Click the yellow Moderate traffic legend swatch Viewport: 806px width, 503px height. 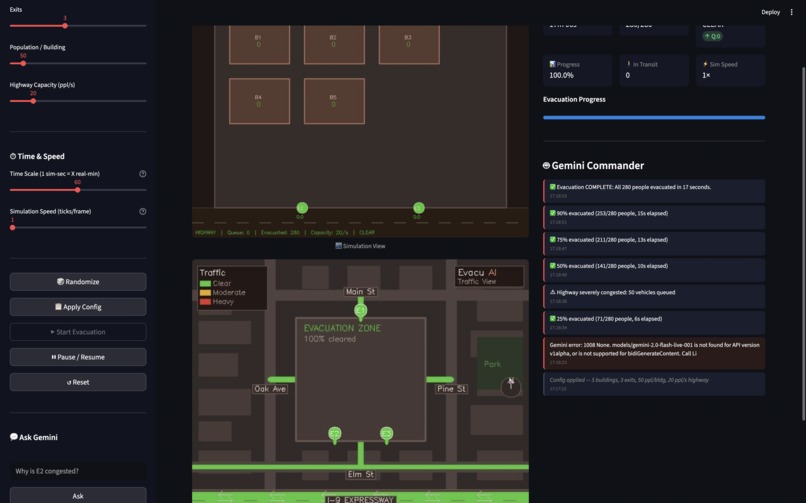pyautogui.click(x=205, y=293)
